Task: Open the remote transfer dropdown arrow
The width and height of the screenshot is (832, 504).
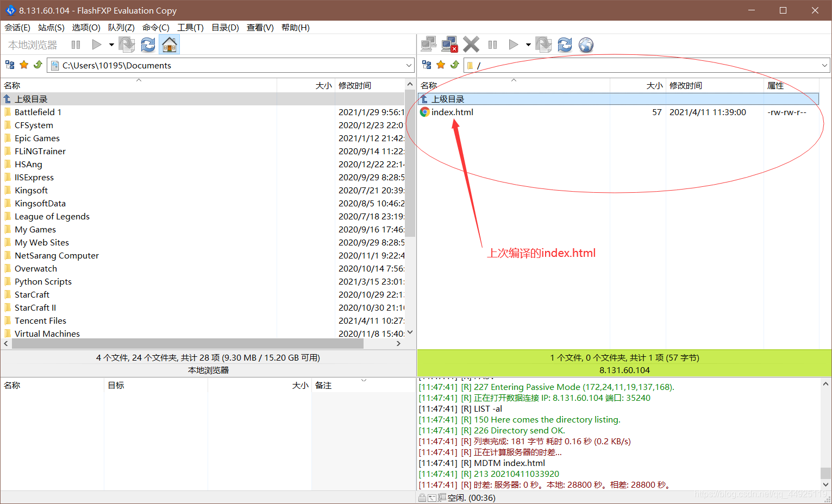Action: point(528,45)
